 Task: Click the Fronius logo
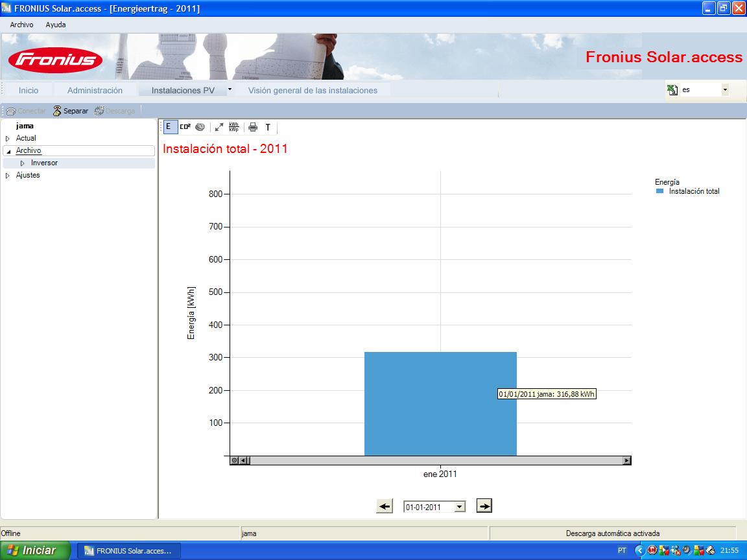tap(55, 60)
